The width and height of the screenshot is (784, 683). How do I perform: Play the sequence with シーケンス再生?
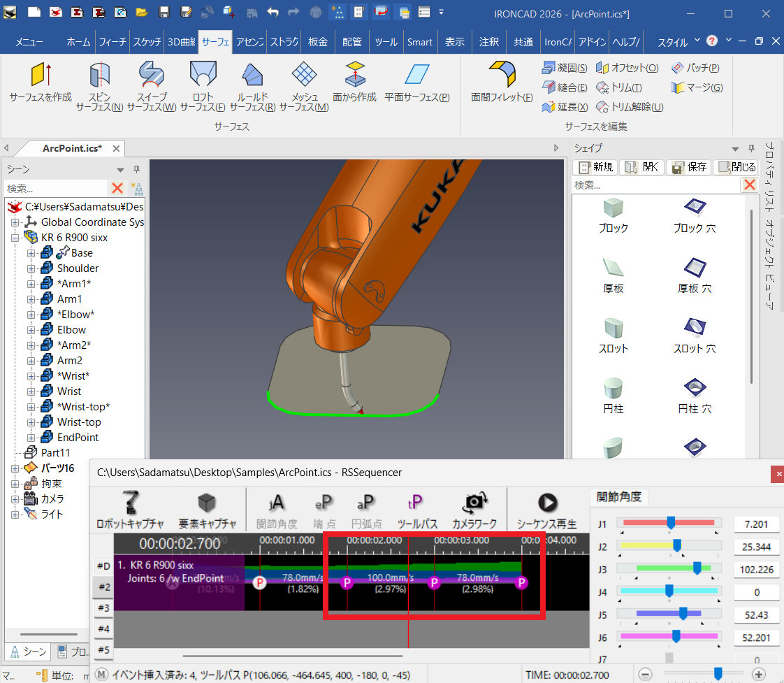[x=546, y=510]
